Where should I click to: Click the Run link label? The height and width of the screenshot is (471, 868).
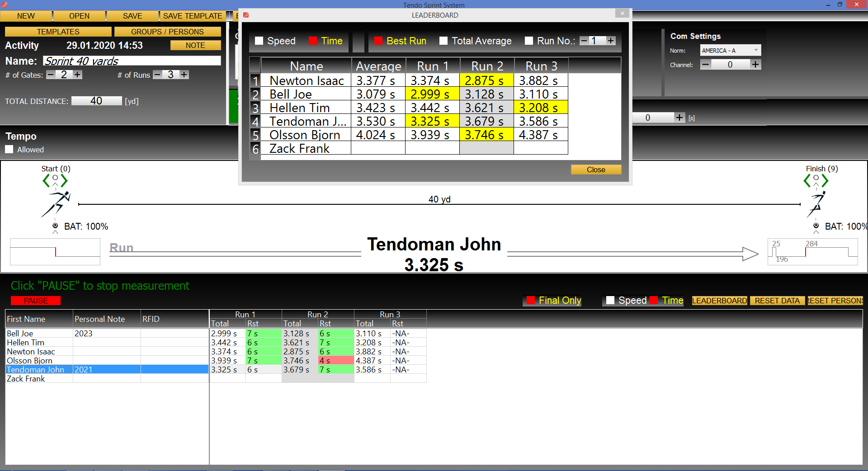tap(121, 248)
